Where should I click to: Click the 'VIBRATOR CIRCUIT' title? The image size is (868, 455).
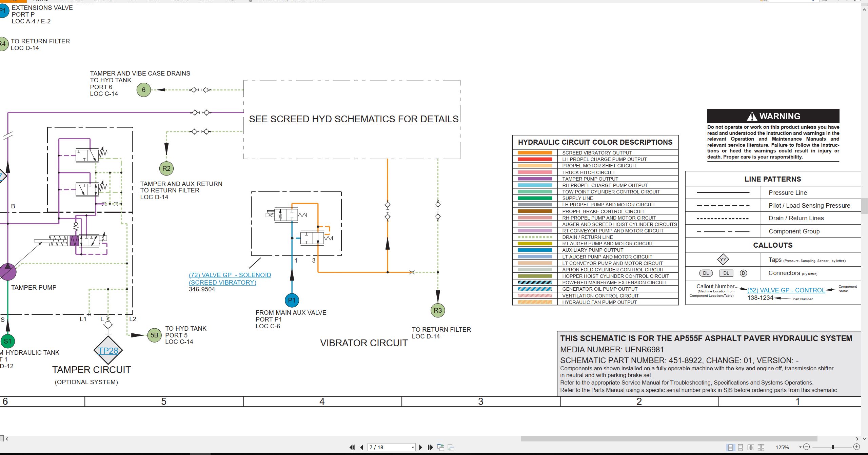pos(364,343)
